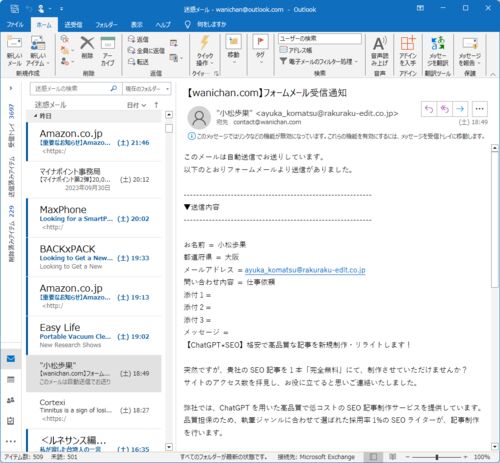The image size is (500, 463).
Task: Switch to Calendar view in sidebar
Action: pyautogui.click(x=11, y=379)
